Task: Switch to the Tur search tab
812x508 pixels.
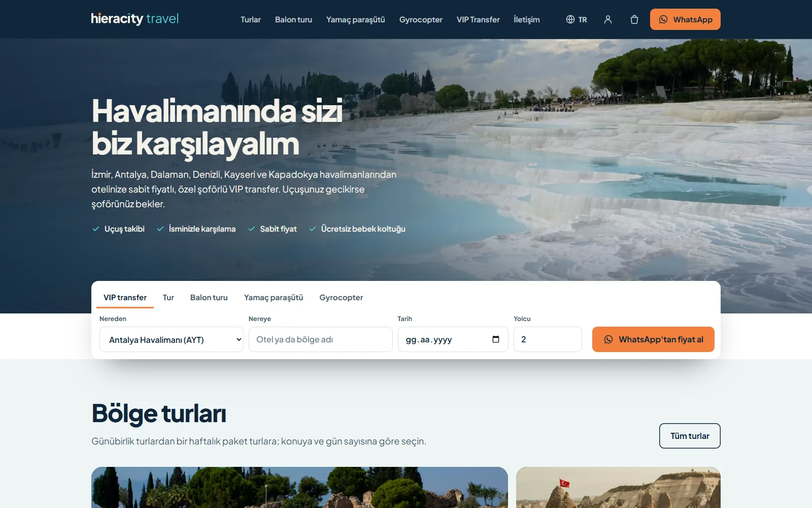Action: tap(168, 298)
